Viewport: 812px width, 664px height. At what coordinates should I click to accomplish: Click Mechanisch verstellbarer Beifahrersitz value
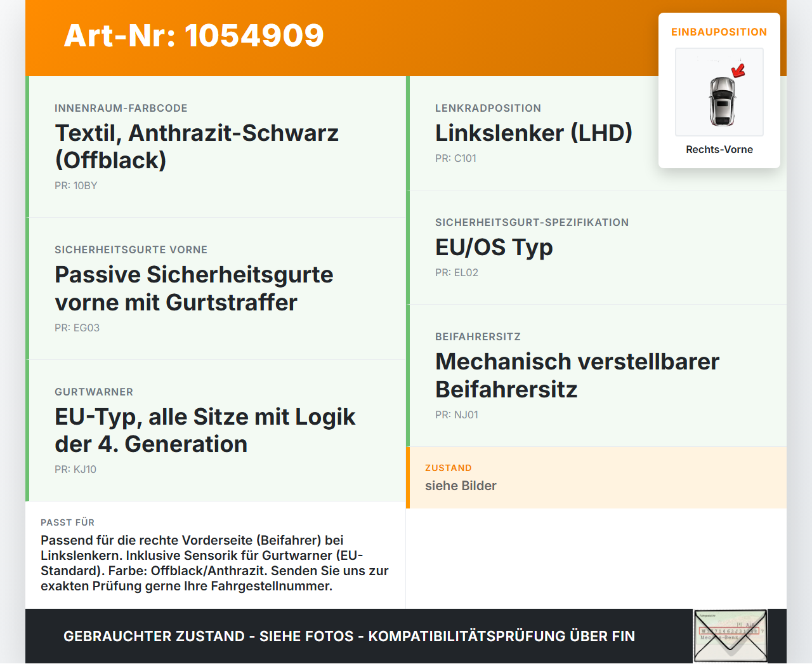pos(577,375)
